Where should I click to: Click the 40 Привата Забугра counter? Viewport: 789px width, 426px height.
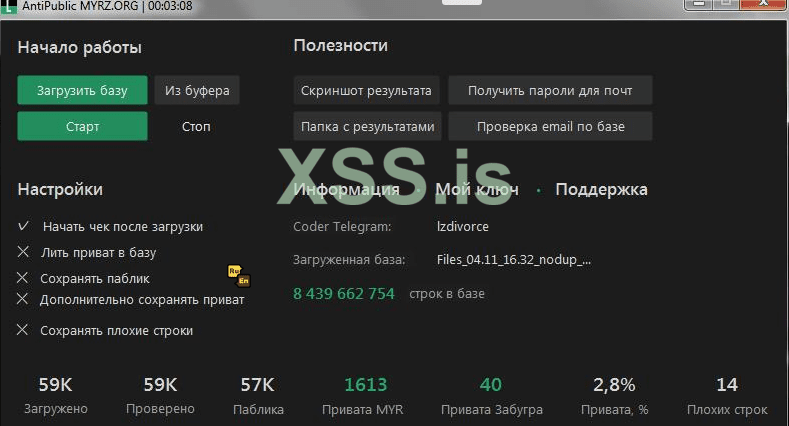(492, 395)
